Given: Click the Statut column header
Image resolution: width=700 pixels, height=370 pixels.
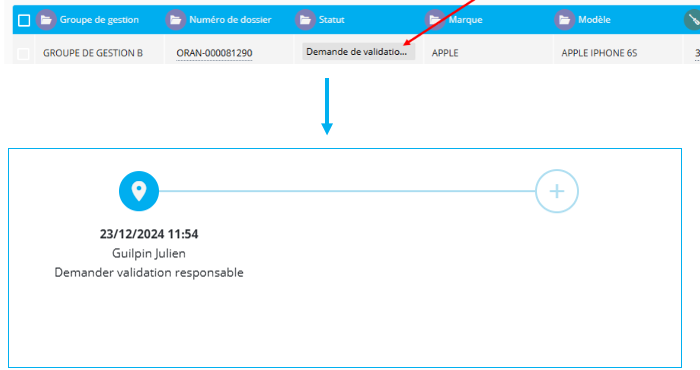Looking at the screenshot, I should tap(331, 20).
